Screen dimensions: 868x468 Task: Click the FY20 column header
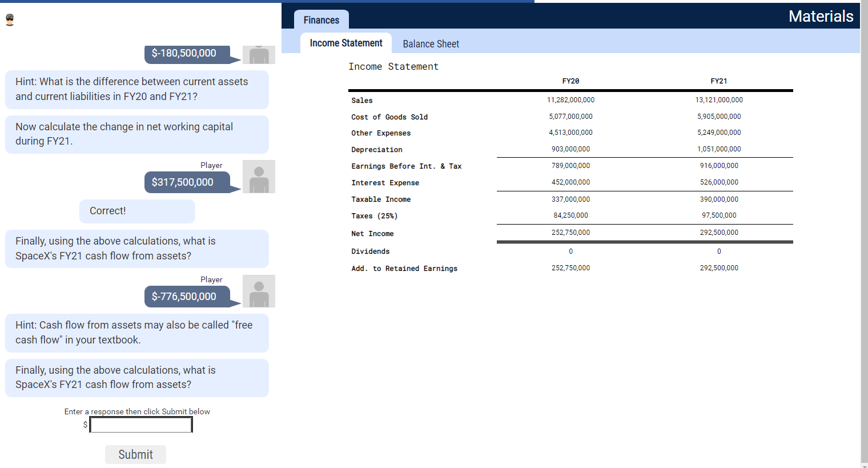coord(570,81)
